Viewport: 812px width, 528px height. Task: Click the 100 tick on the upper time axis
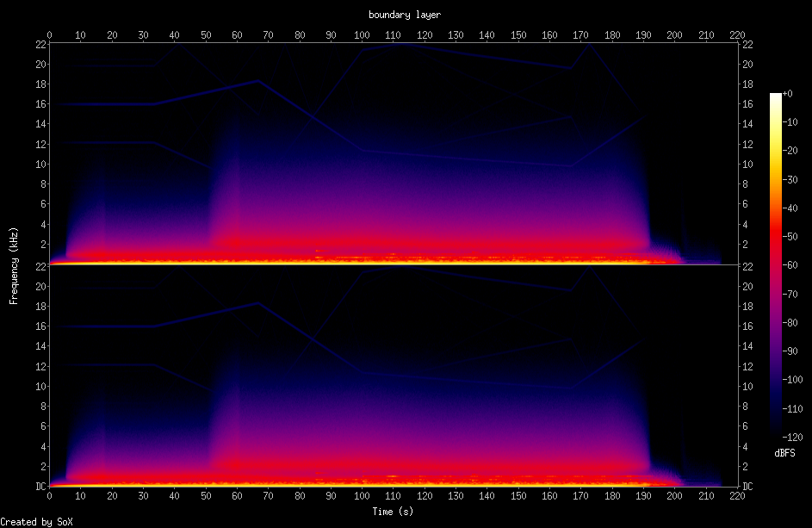(362, 35)
